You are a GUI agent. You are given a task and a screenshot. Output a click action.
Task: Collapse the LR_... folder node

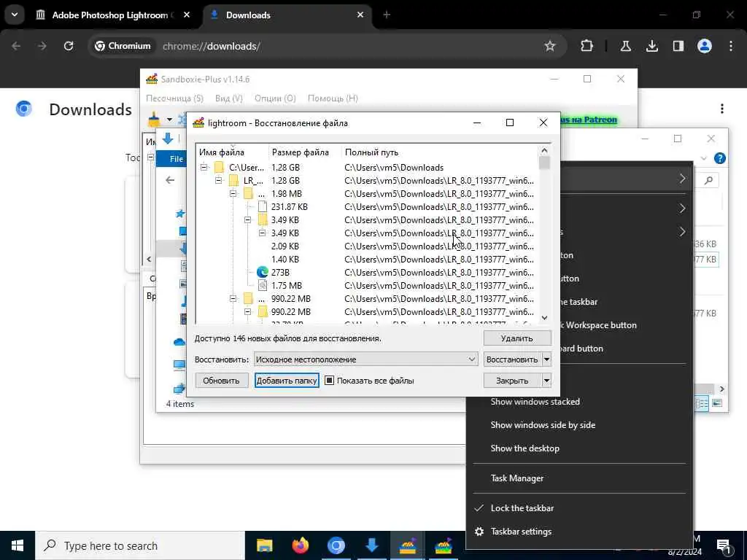(x=219, y=181)
